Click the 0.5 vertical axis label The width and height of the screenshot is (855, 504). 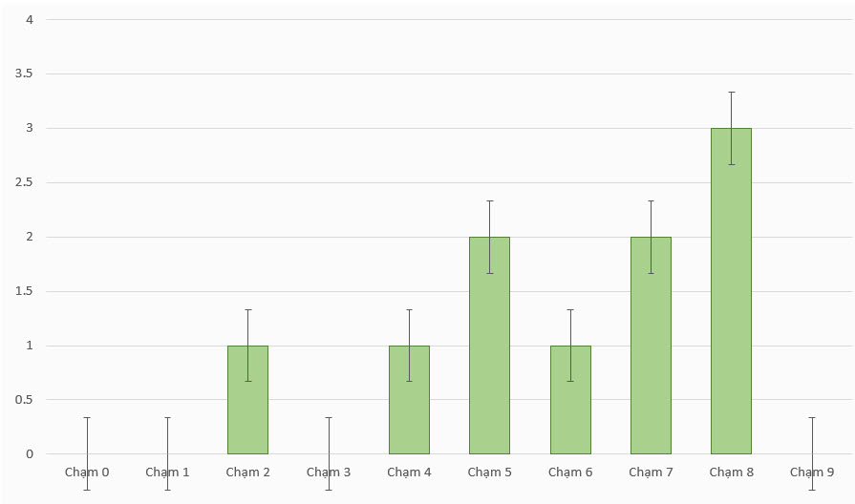pyautogui.click(x=25, y=400)
